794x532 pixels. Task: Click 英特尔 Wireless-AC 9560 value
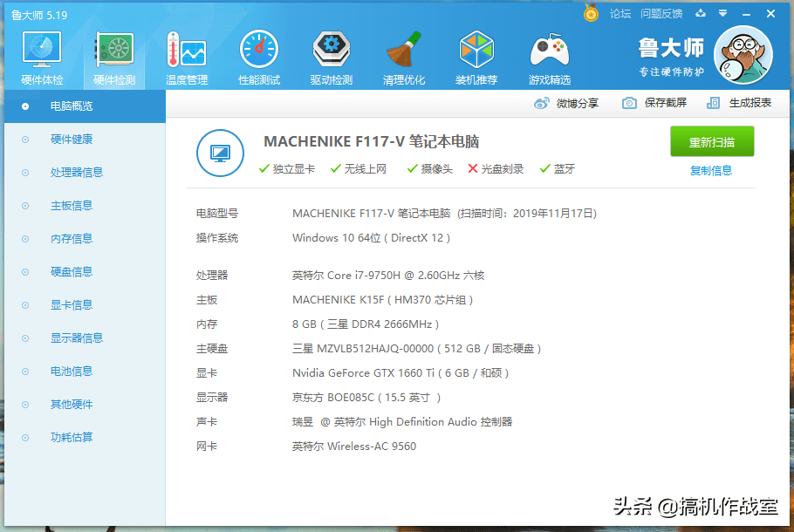[354, 446]
